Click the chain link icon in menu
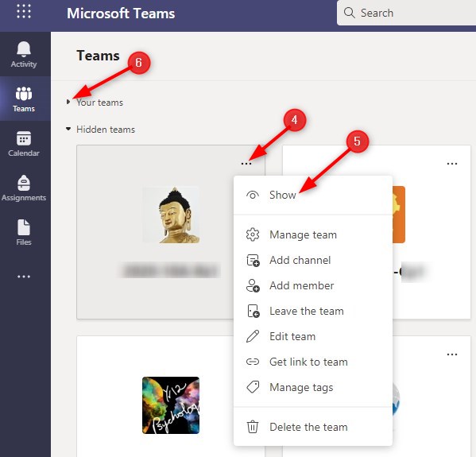The width and height of the screenshot is (476, 457). click(253, 362)
